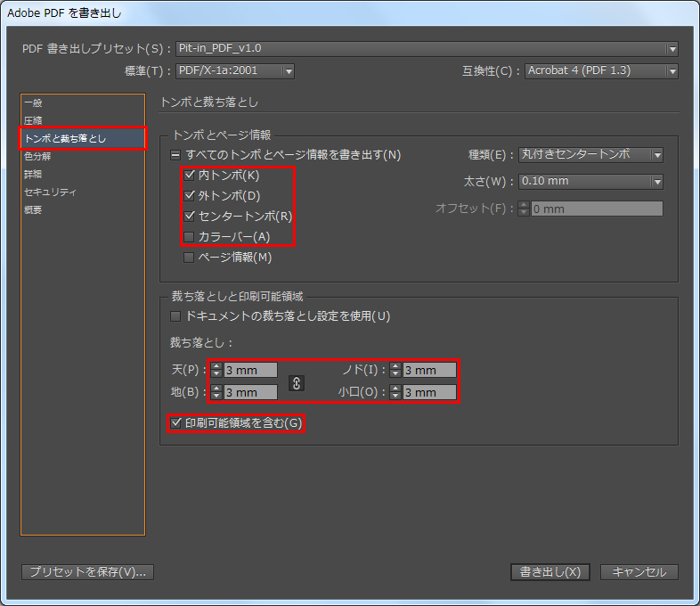This screenshot has width=700, height=606.
Task: Open the PDF書き出しプリセット dropdown
Action: tap(426, 48)
